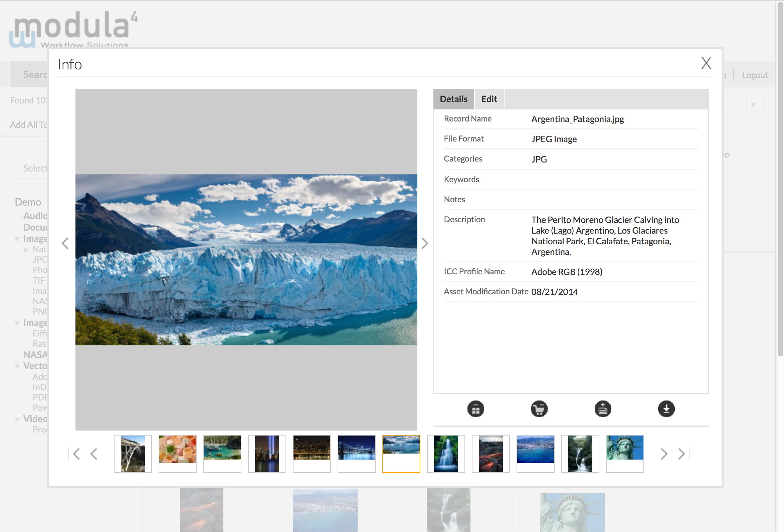Click the large glacier preview image
The image size is (784, 532).
coord(246,259)
